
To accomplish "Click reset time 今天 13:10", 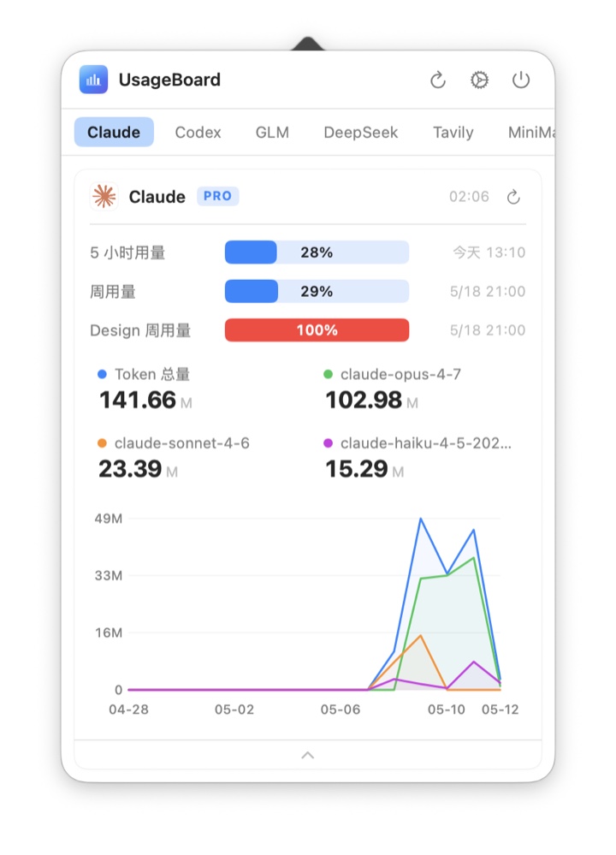I will tap(489, 252).
